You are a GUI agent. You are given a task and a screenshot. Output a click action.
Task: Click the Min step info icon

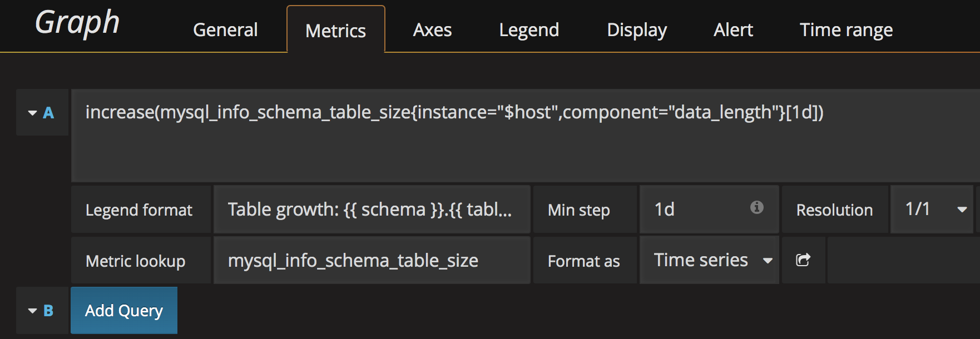click(756, 208)
